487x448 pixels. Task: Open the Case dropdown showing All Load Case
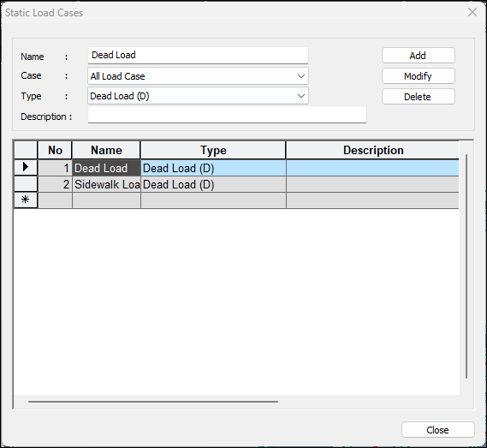pyautogui.click(x=198, y=76)
